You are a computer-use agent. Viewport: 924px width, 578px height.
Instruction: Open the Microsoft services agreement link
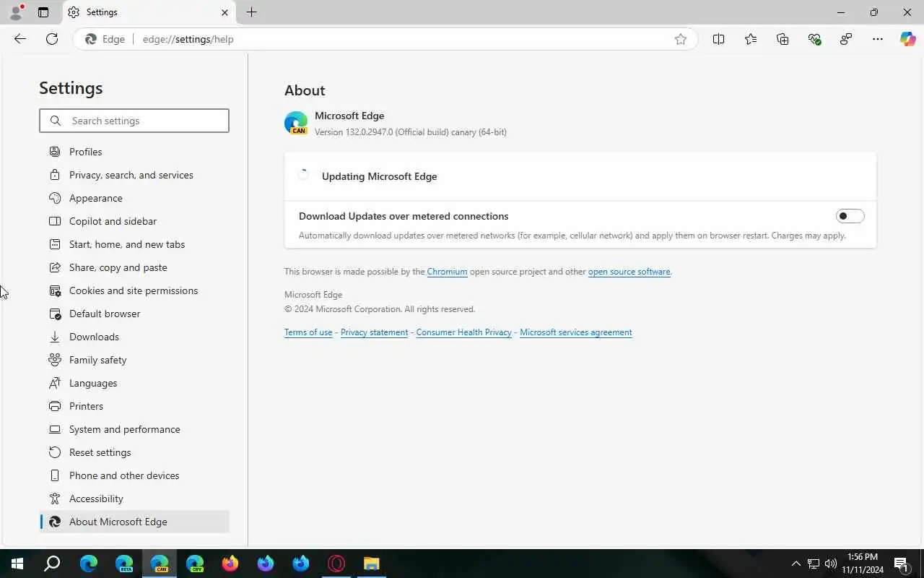click(576, 332)
